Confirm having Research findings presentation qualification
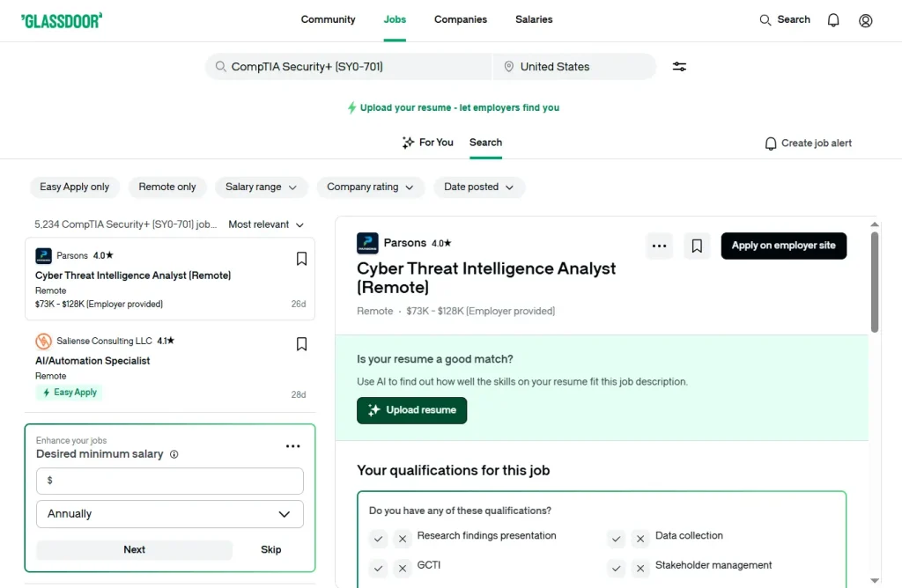Viewport: 902px width, 588px height. 378,539
